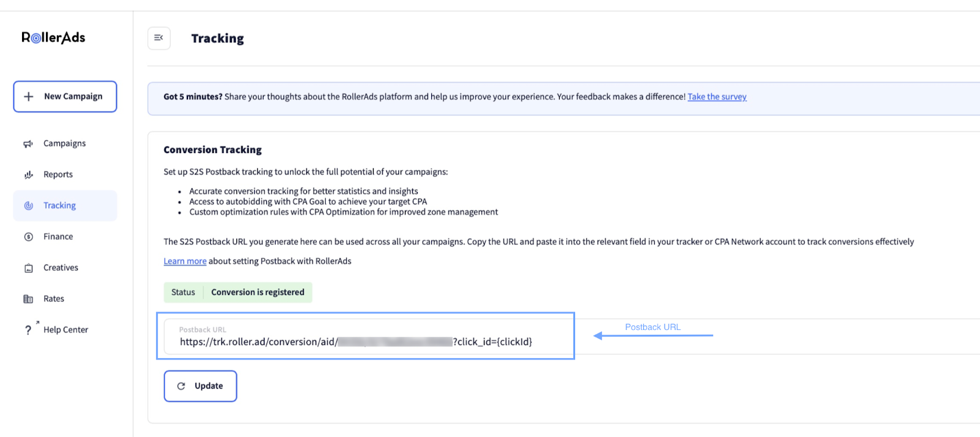Click the Creatives image icon

click(28, 268)
